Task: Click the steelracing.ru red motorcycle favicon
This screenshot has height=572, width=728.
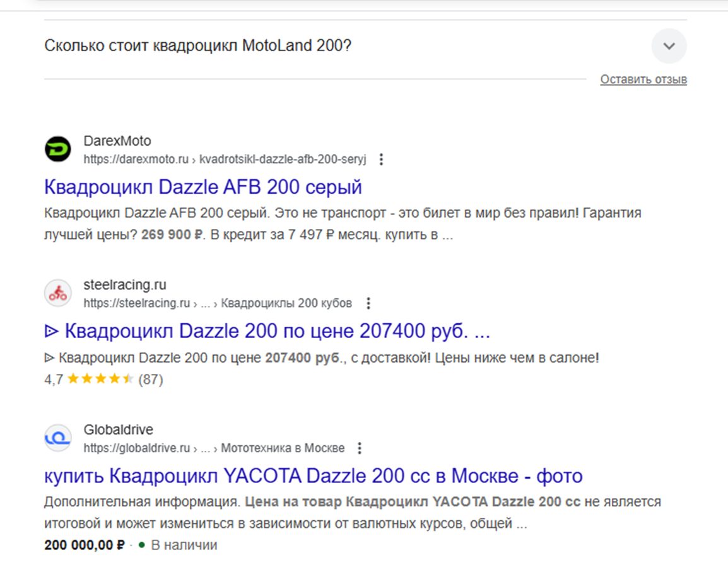Action: [58, 294]
